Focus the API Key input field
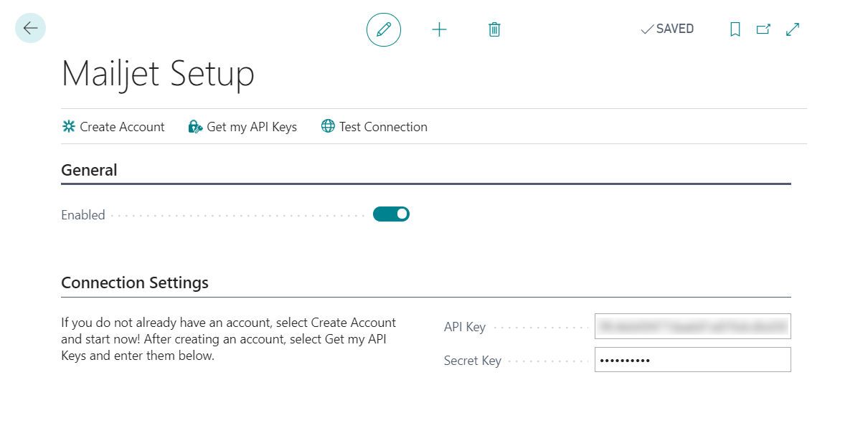 point(692,326)
